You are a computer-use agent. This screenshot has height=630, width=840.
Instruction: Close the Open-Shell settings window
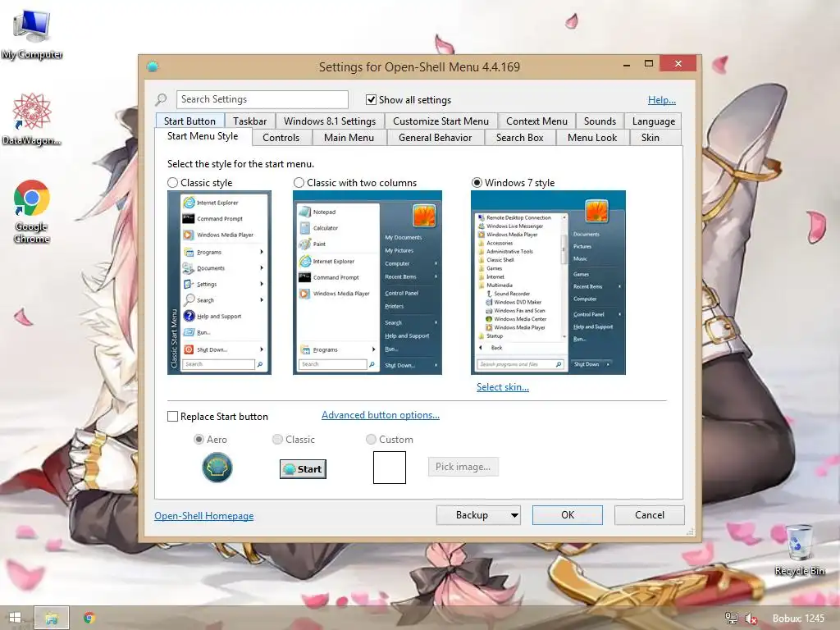coord(678,64)
